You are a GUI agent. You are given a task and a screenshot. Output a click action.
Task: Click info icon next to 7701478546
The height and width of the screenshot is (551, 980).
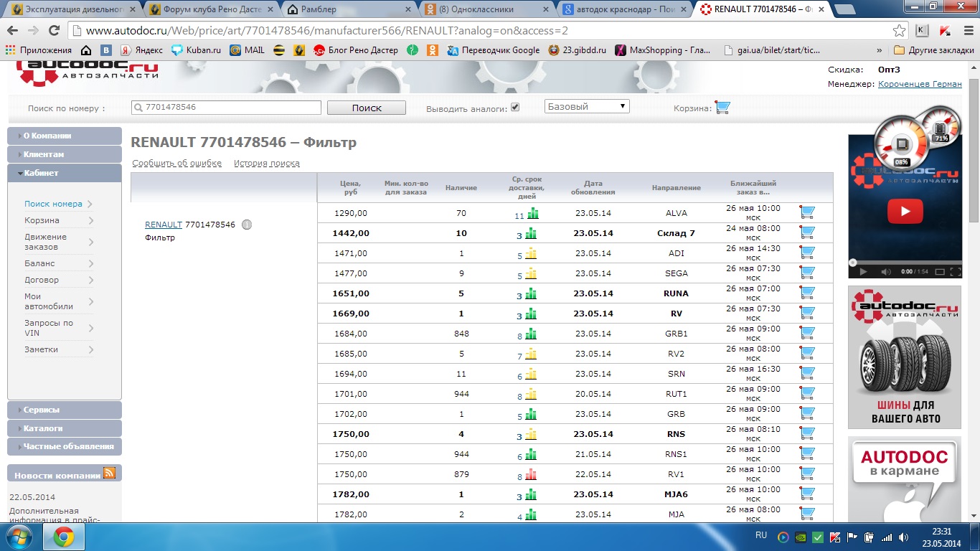coord(247,225)
